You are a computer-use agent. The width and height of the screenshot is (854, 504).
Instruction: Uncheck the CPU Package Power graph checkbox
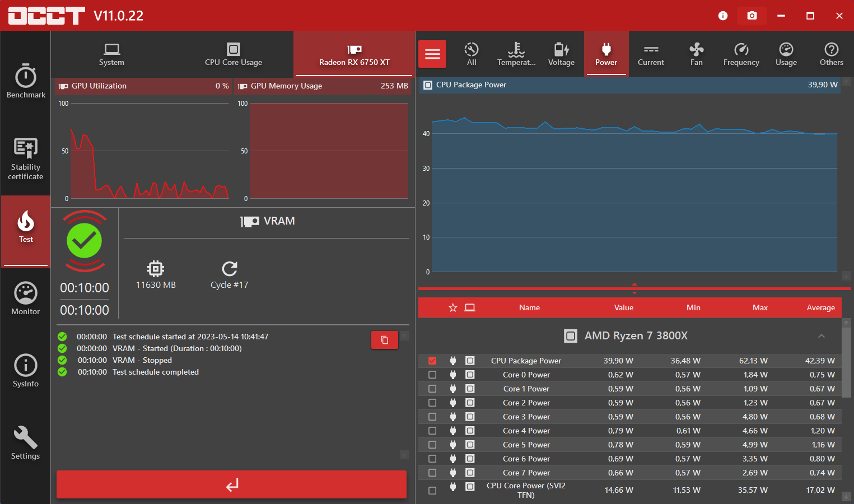click(x=432, y=361)
